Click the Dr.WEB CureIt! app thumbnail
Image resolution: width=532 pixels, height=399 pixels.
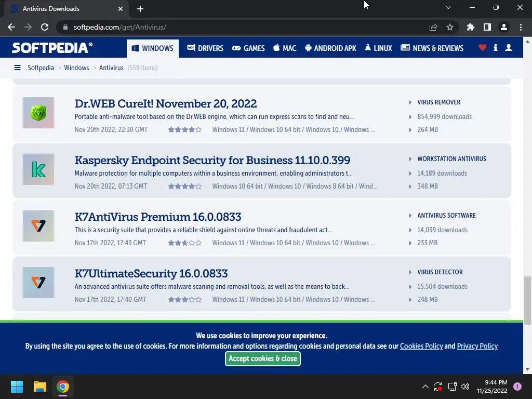[38, 113]
